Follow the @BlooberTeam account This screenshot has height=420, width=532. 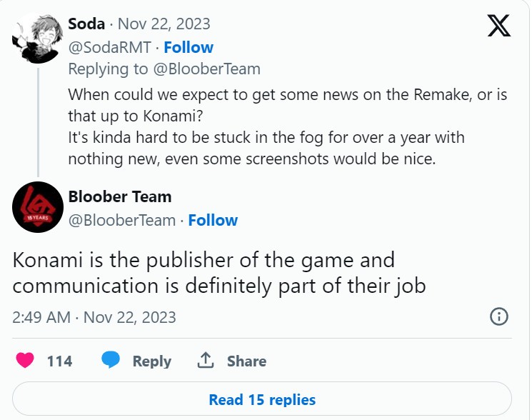coord(213,220)
